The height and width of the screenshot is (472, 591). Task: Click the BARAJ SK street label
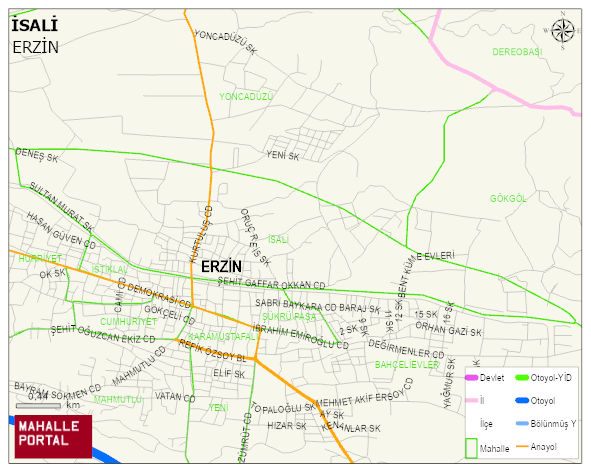tap(360, 308)
